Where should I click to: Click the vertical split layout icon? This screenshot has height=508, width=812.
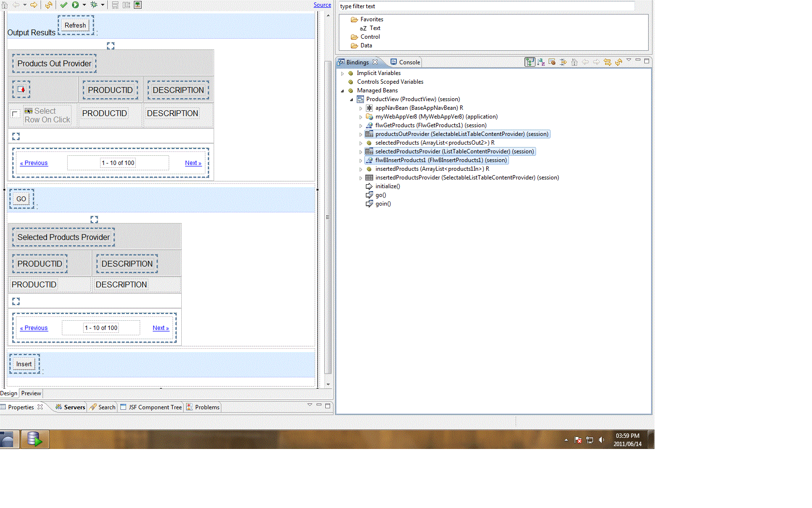[x=126, y=5]
